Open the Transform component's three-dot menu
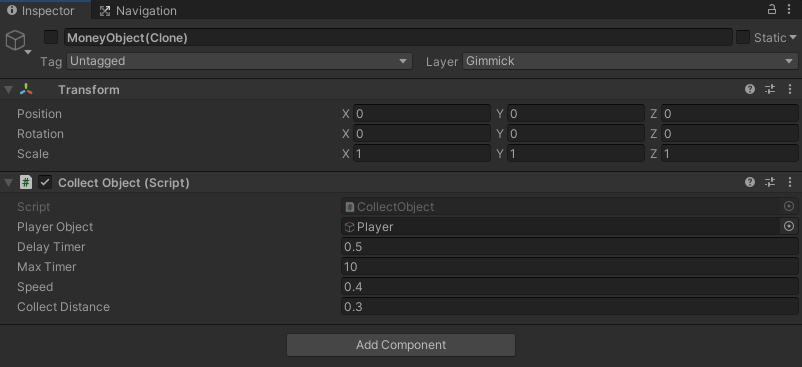Viewport: 802px width, 367px height. (x=790, y=89)
